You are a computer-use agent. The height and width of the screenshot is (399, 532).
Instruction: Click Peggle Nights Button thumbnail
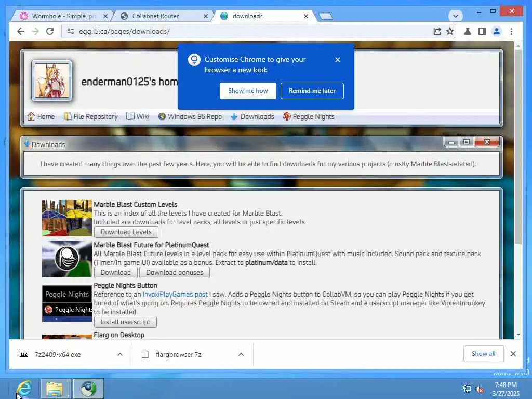point(67,303)
